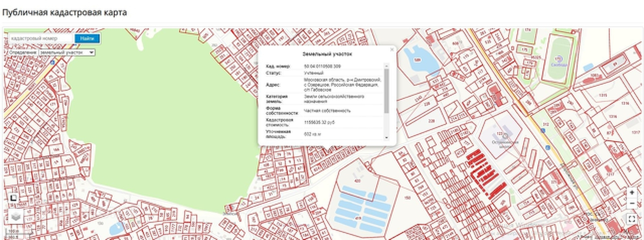The width and height of the screenshot is (644, 240).
Task: Zoom in with the plus button
Action: (632, 192)
